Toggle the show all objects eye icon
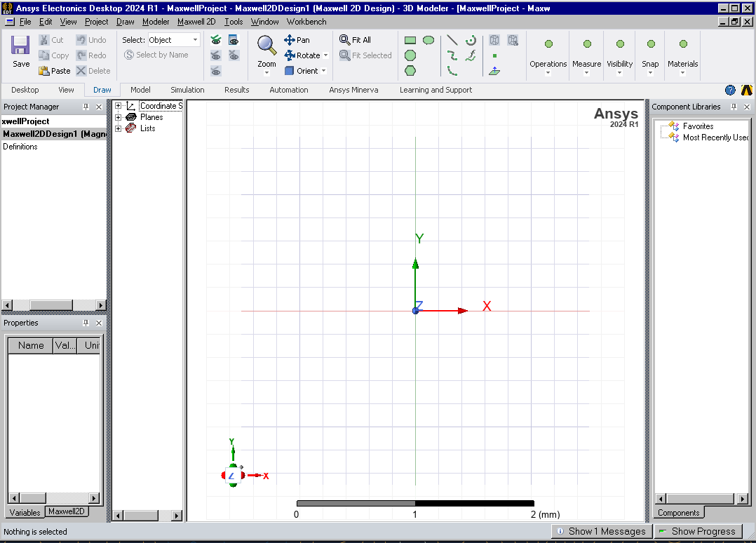This screenshot has width=756, height=543. pos(216,40)
